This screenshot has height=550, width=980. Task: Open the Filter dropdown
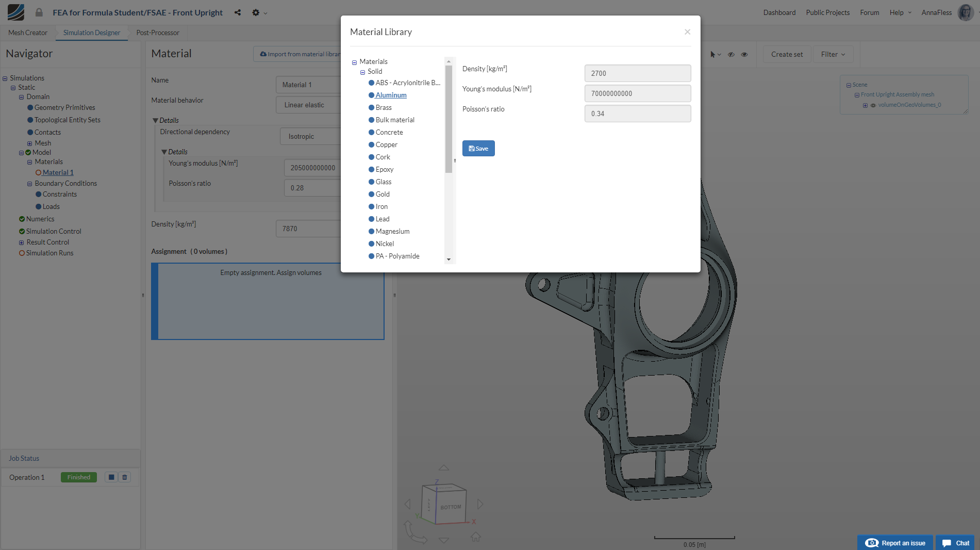click(x=833, y=54)
